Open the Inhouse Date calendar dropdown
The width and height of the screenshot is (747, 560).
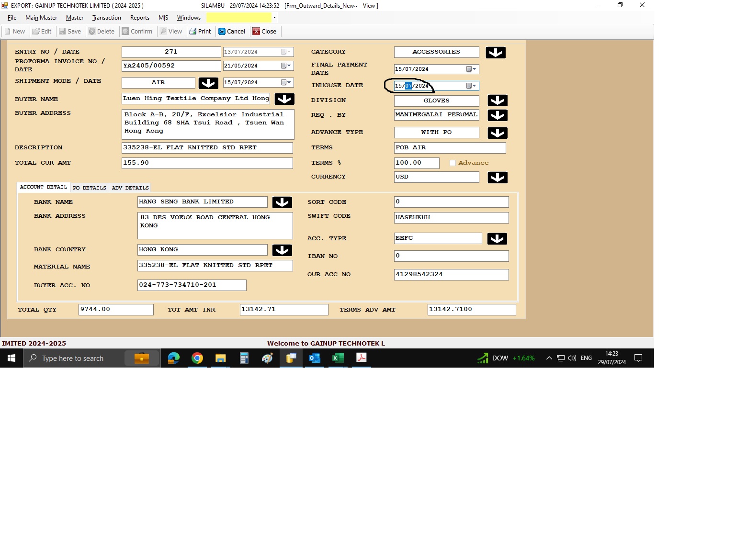tap(471, 86)
